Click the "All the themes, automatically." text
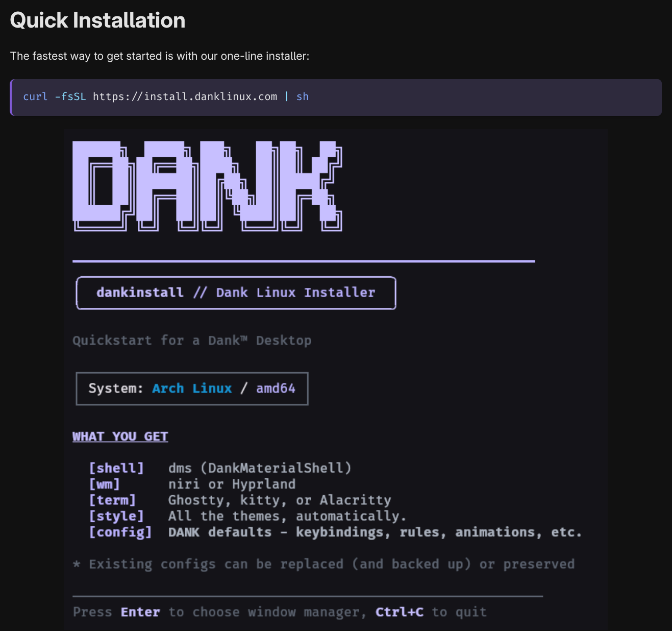The image size is (672, 631). click(287, 516)
